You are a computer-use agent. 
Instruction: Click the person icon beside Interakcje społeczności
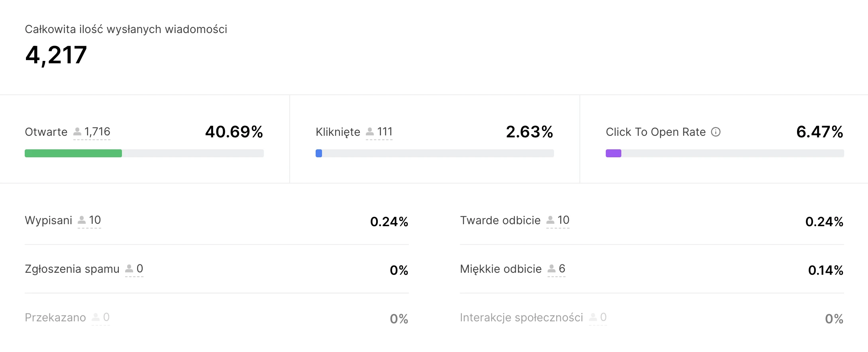593,317
